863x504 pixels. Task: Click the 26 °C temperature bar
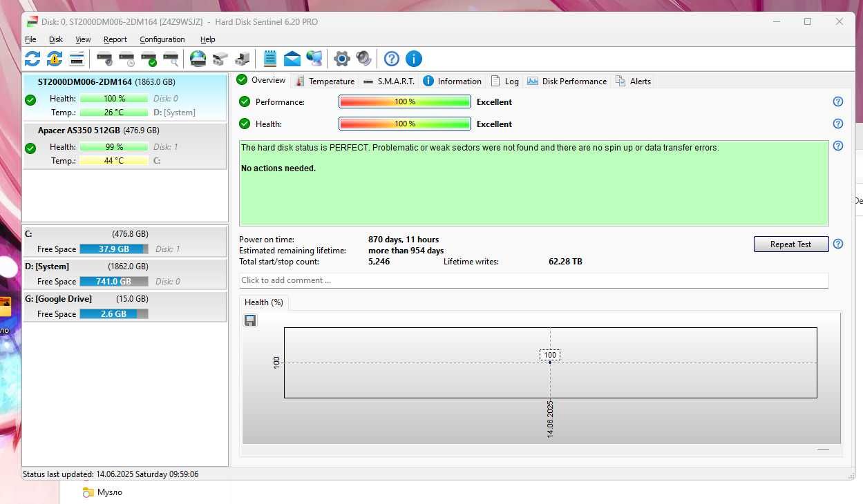114,112
